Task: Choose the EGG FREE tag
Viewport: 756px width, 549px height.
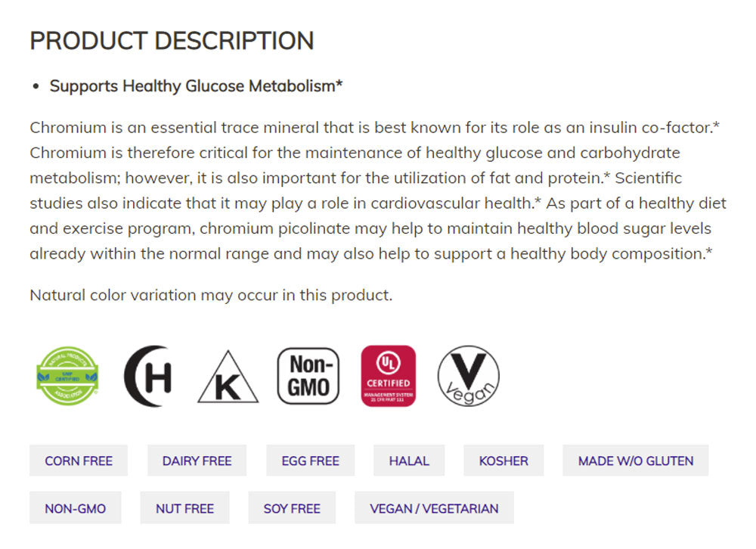Action: [x=310, y=461]
